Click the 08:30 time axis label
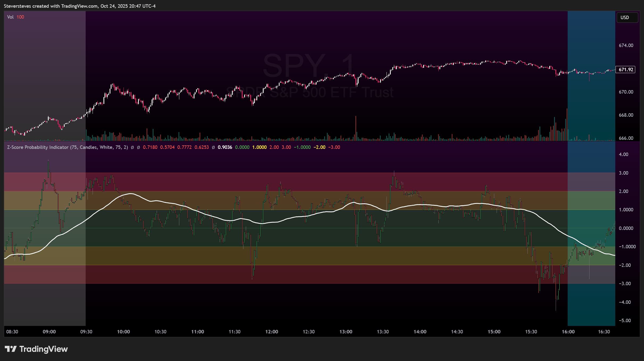The width and height of the screenshot is (644, 361). [12, 332]
